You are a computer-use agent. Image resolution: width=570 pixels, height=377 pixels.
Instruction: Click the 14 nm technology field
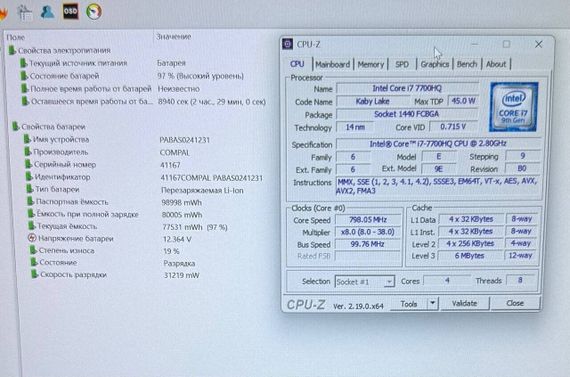(355, 127)
